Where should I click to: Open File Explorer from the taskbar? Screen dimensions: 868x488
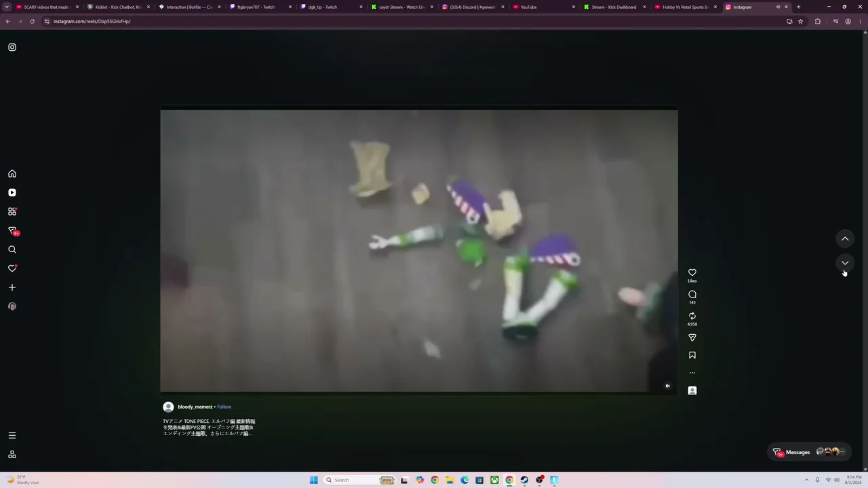[x=449, y=480]
